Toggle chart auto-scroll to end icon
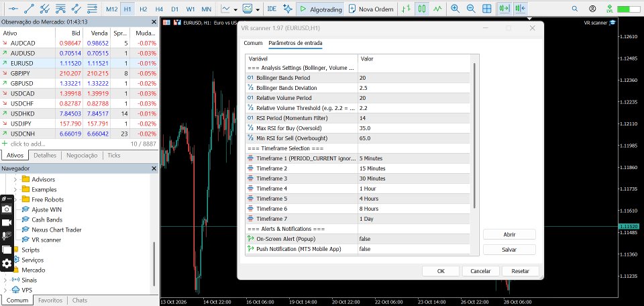This screenshot has width=644, height=306. click(504, 9)
